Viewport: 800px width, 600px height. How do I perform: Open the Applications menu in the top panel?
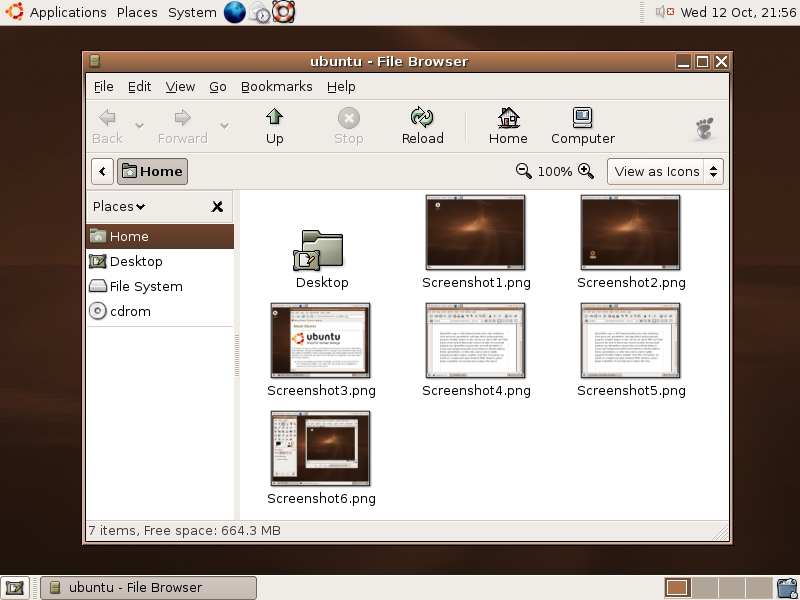click(x=67, y=12)
